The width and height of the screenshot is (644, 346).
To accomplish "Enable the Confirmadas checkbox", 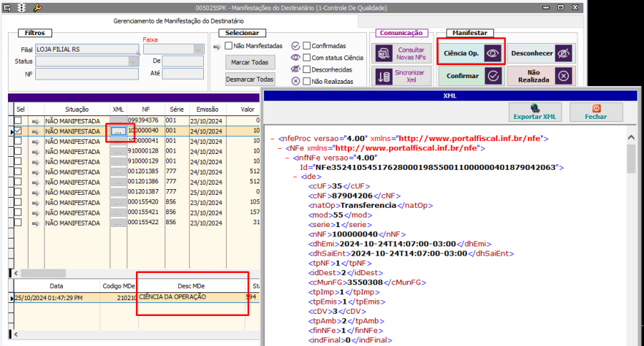I will point(307,46).
